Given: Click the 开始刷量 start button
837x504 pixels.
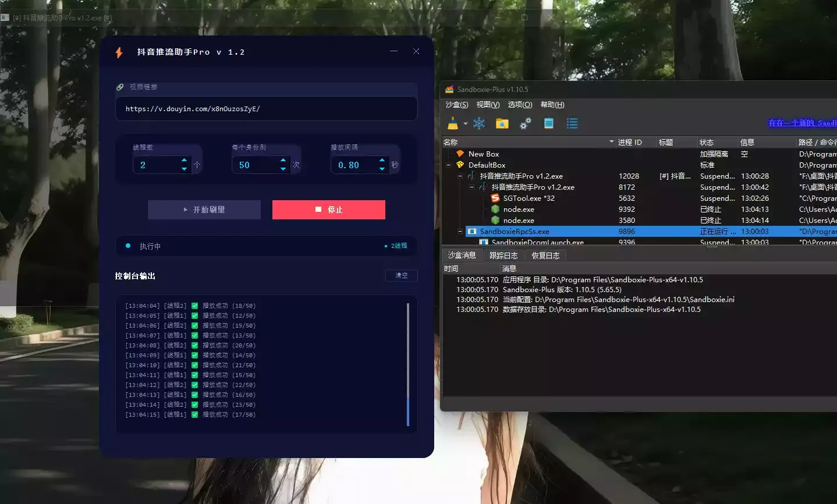Looking at the screenshot, I should pyautogui.click(x=204, y=210).
